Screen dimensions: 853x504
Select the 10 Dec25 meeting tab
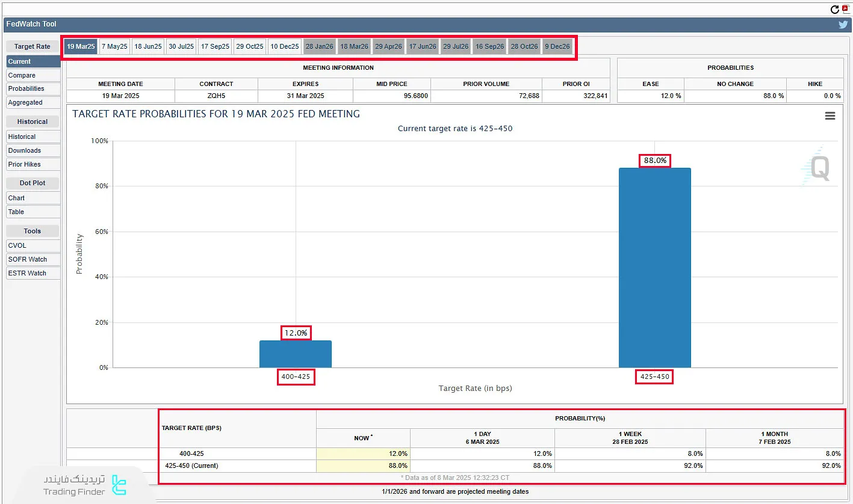pos(284,47)
